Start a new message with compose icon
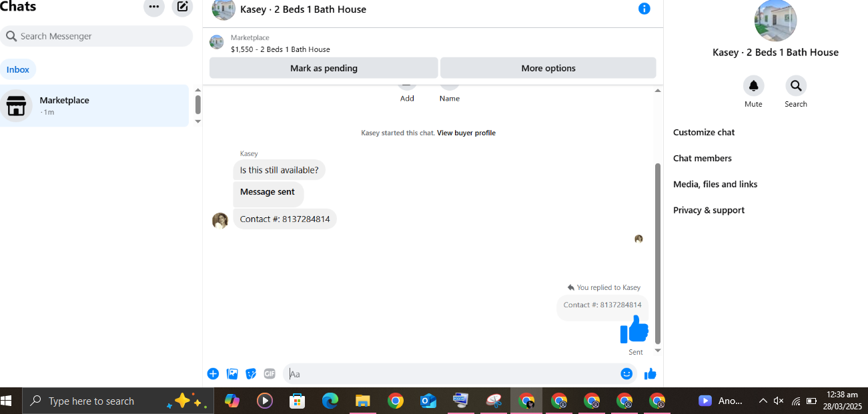The width and height of the screenshot is (868, 414). pyautogui.click(x=182, y=7)
